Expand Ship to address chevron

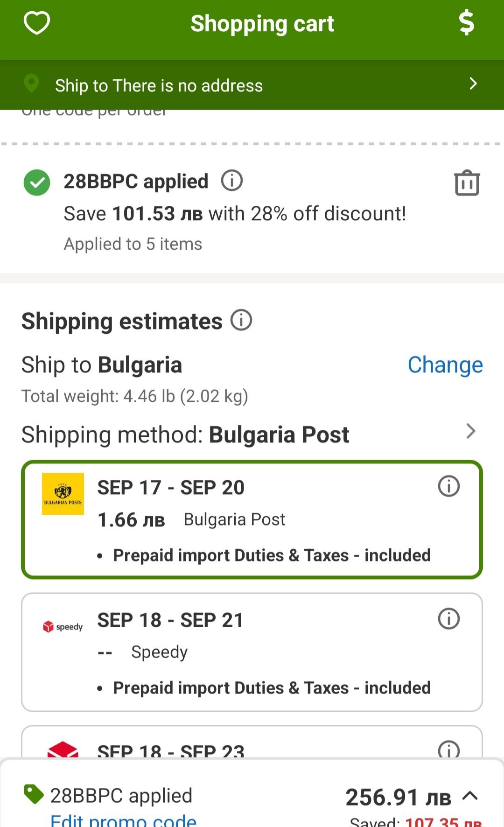click(x=473, y=84)
